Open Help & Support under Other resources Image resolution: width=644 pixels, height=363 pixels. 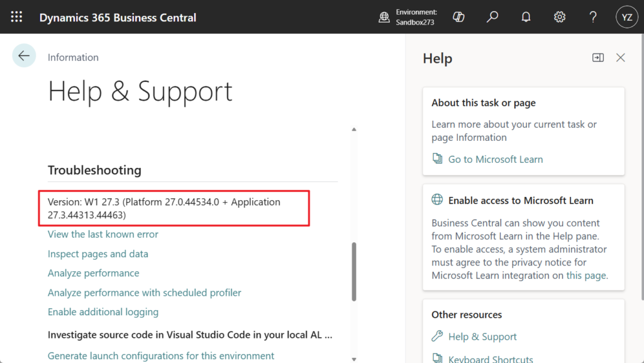482,337
